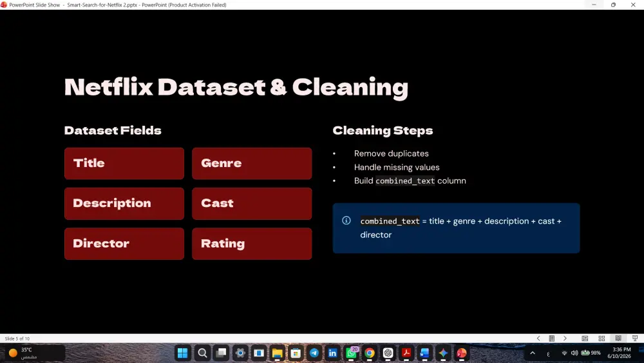Open the four-point star app on taskbar
The height and width of the screenshot is (363, 644).
443,353
